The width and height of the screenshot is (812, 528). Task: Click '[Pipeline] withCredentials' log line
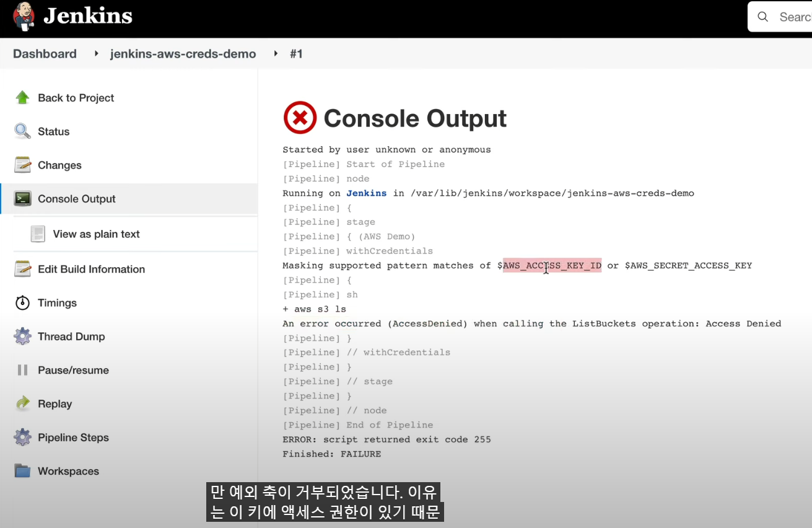pyautogui.click(x=357, y=251)
